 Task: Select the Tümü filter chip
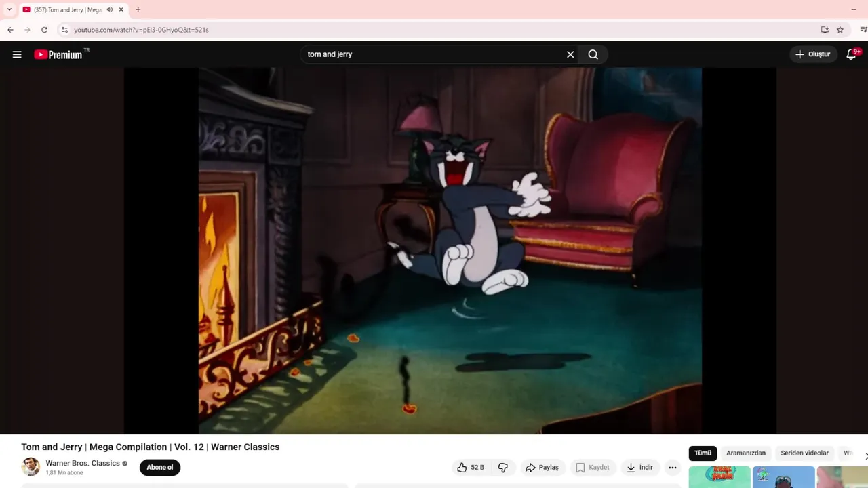(703, 453)
